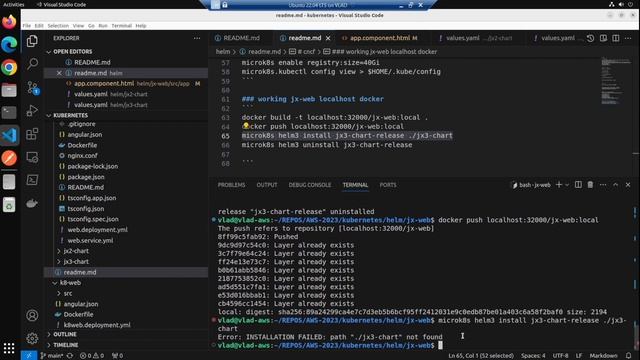Close the terminal panel
Screen dimensions: 640x360
[x=628, y=185]
